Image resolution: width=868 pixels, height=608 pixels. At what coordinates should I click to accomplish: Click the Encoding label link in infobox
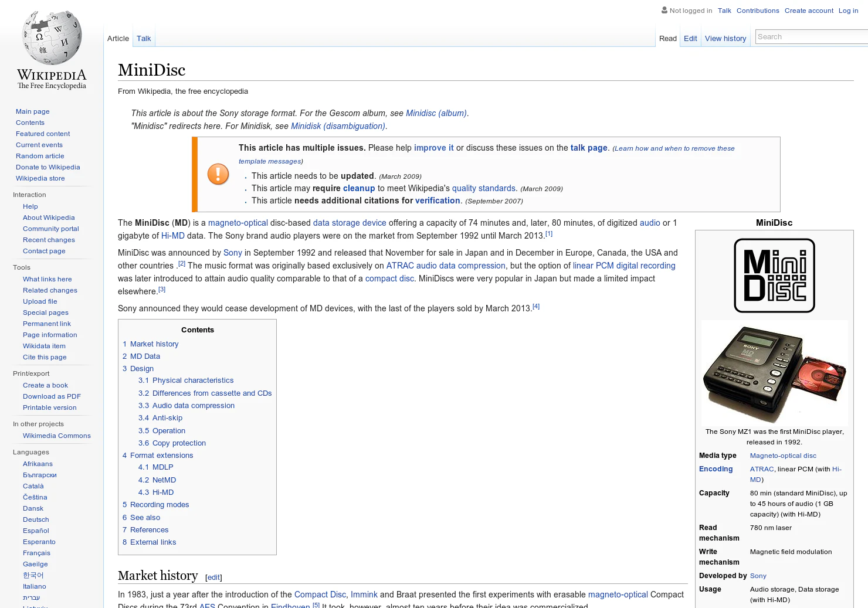coord(716,469)
